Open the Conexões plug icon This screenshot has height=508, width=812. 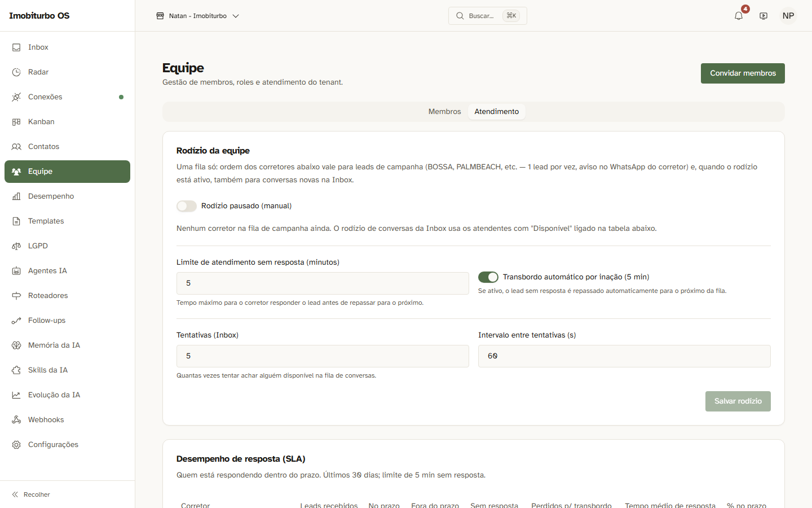coord(16,97)
